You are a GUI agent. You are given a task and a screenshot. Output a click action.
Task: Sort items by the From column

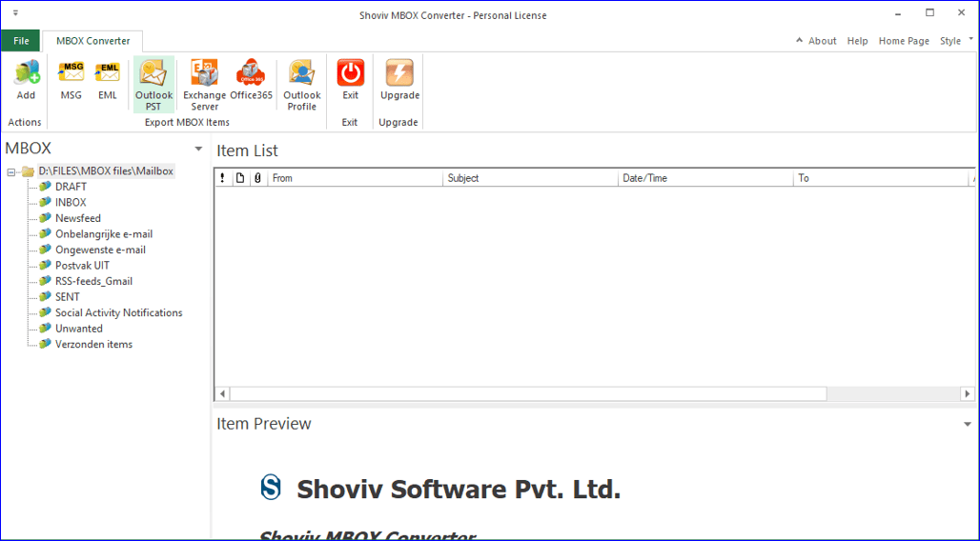355,178
